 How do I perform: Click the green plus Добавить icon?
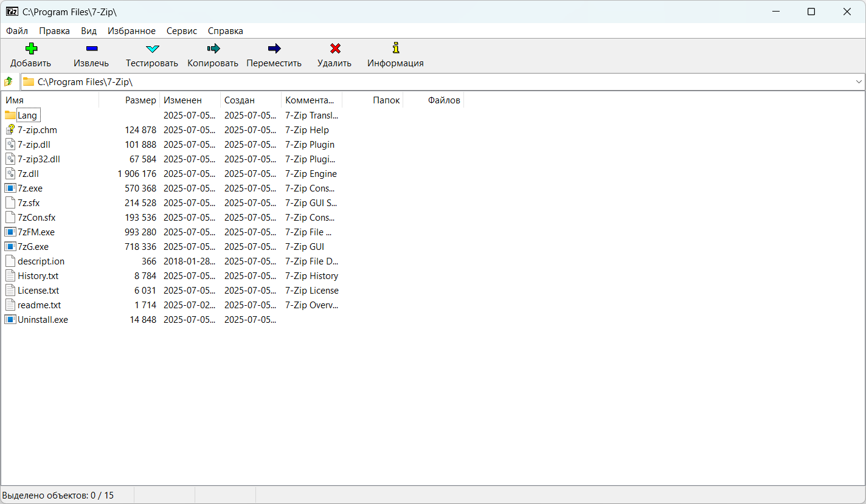click(31, 49)
